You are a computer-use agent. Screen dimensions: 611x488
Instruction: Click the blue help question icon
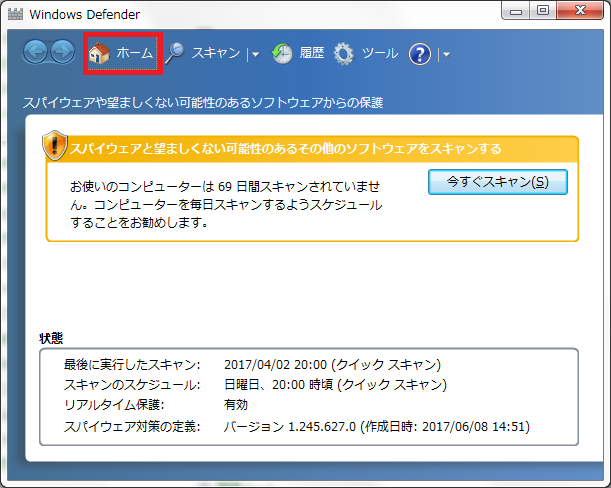pos(420,54)
